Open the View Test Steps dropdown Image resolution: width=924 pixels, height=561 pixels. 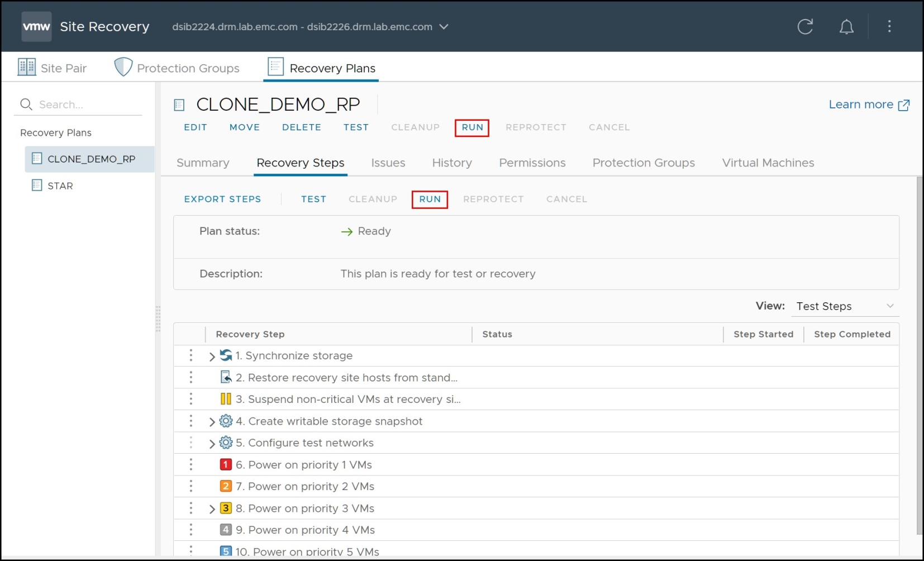coord(845,306)
